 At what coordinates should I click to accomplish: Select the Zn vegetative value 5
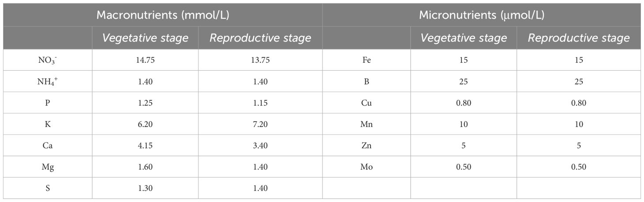pos(463,145)
